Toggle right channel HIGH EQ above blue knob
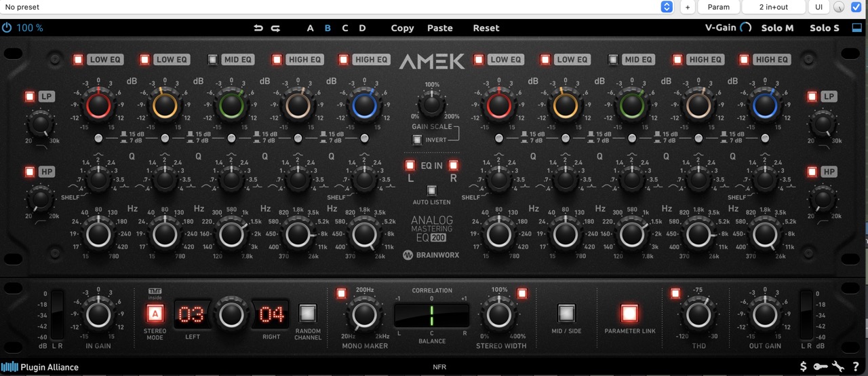The image size is (868, 376). (x=744, y=59)
